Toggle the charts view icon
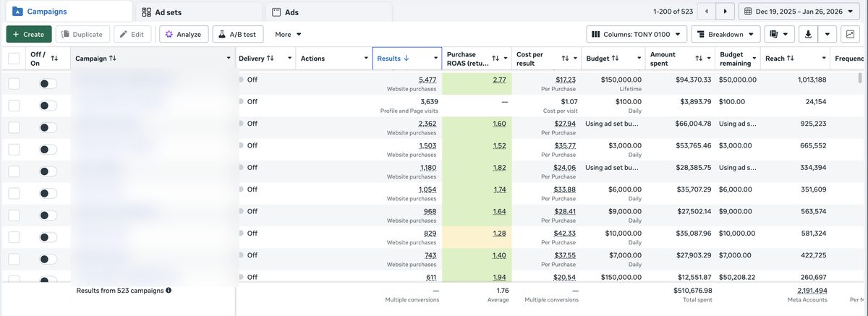This screenshot has height=316, width=868. (851, 34)
